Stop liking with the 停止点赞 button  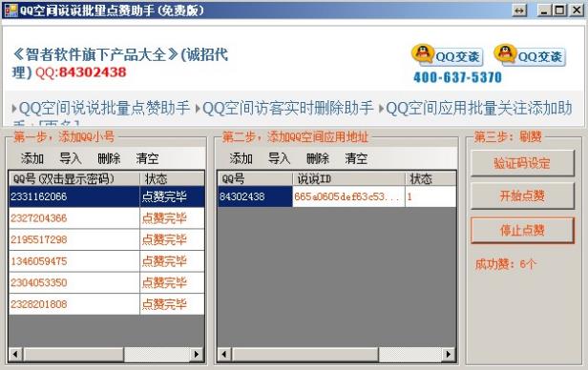tap(522, 230)
